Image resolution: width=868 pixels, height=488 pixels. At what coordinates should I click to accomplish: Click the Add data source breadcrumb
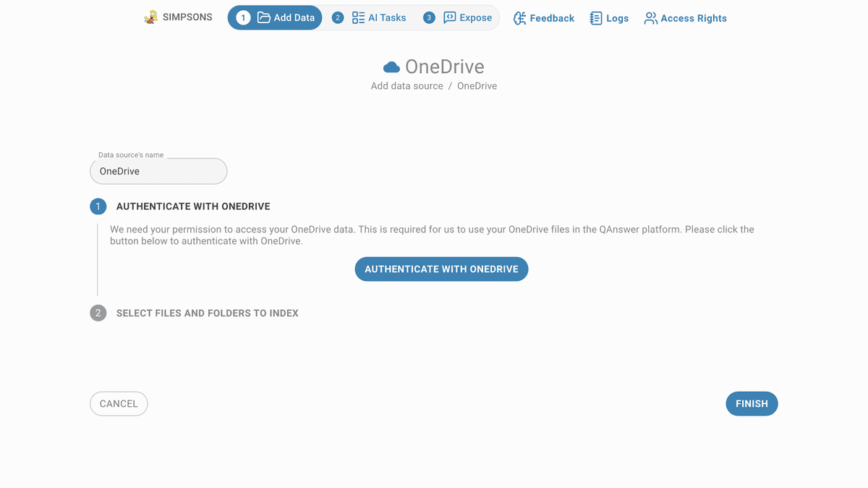pos(407,85)
